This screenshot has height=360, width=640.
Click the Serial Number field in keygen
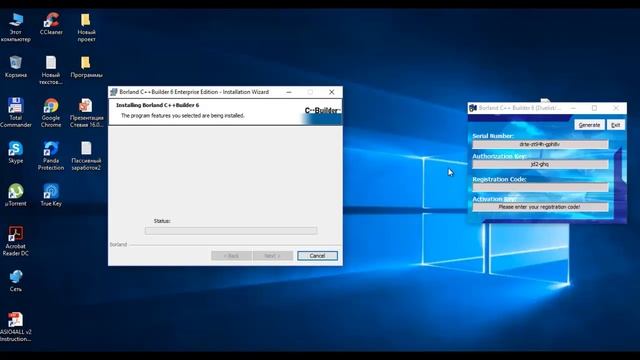click(x=540, y=144)
